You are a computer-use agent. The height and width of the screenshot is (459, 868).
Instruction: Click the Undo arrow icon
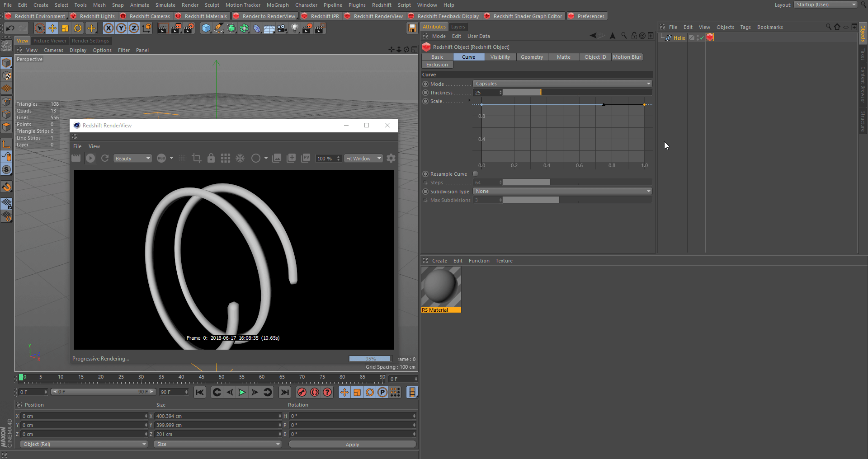pyautogui.click(x=10, y=28)
